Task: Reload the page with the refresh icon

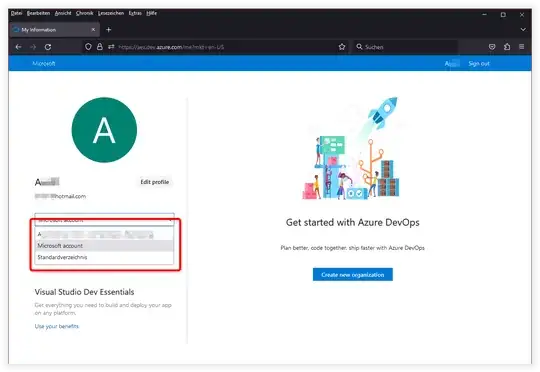Action: pyautogui.click(x=48, y=47)
